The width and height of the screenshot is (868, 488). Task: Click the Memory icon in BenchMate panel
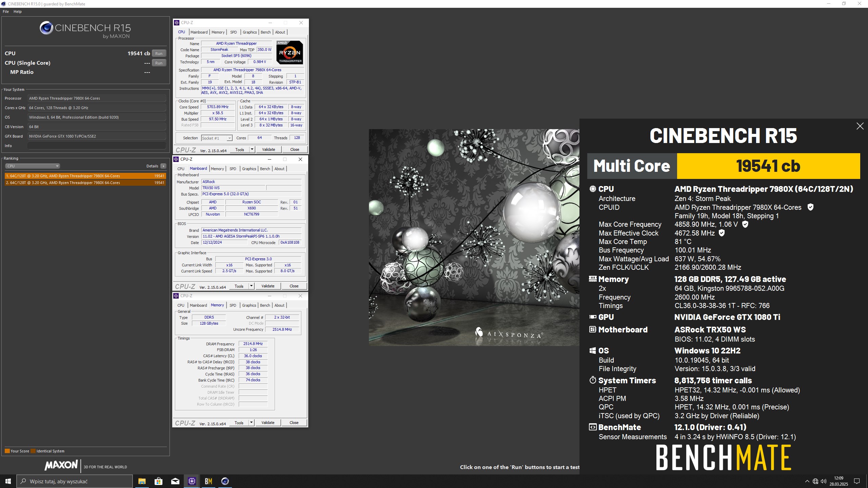click(593, 279)
